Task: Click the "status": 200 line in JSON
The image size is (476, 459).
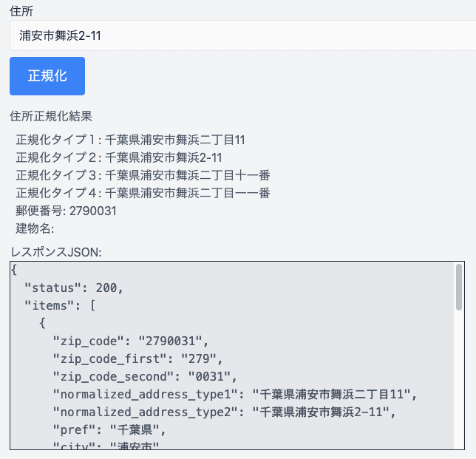Action: click(x=74, y=288)
